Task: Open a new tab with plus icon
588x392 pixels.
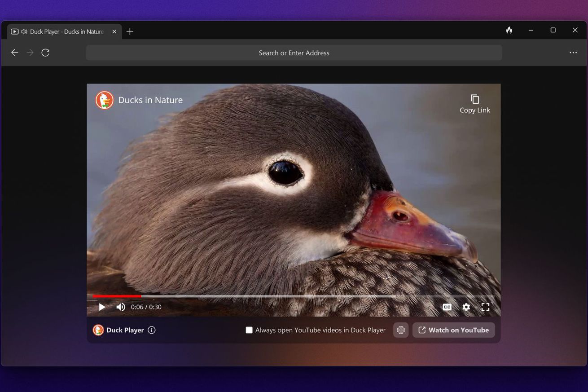Action: click(x=130, y=31)
